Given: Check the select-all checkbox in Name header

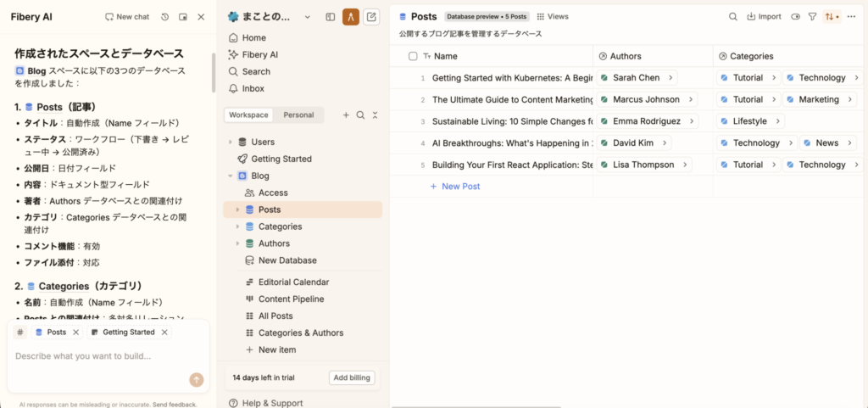Looking at the screenshot, I should (413, 56).
